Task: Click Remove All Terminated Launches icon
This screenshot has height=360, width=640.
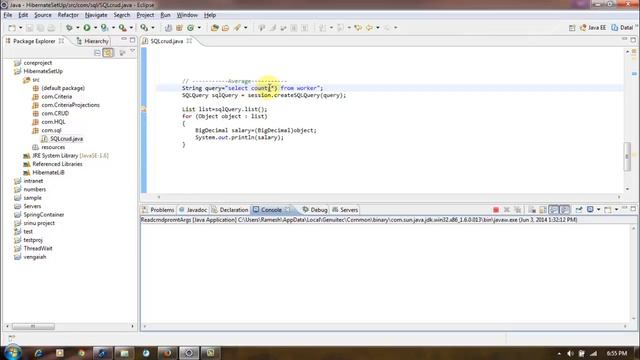Action: tap(518, 210)
